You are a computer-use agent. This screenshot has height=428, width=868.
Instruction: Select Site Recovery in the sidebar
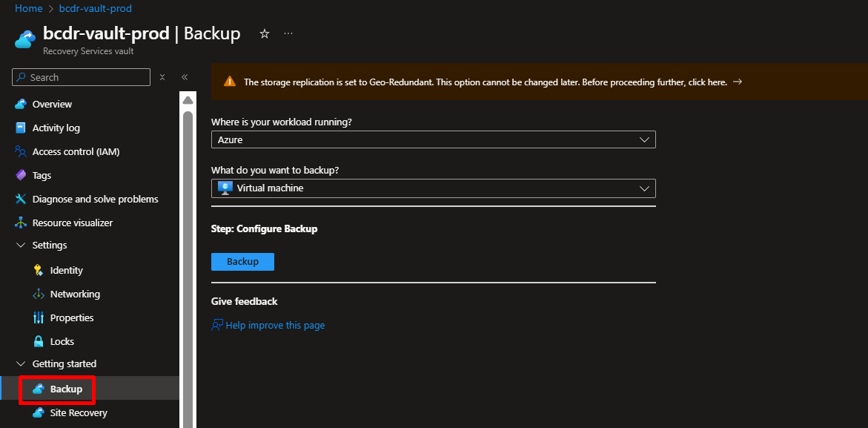tap(78, 413)
